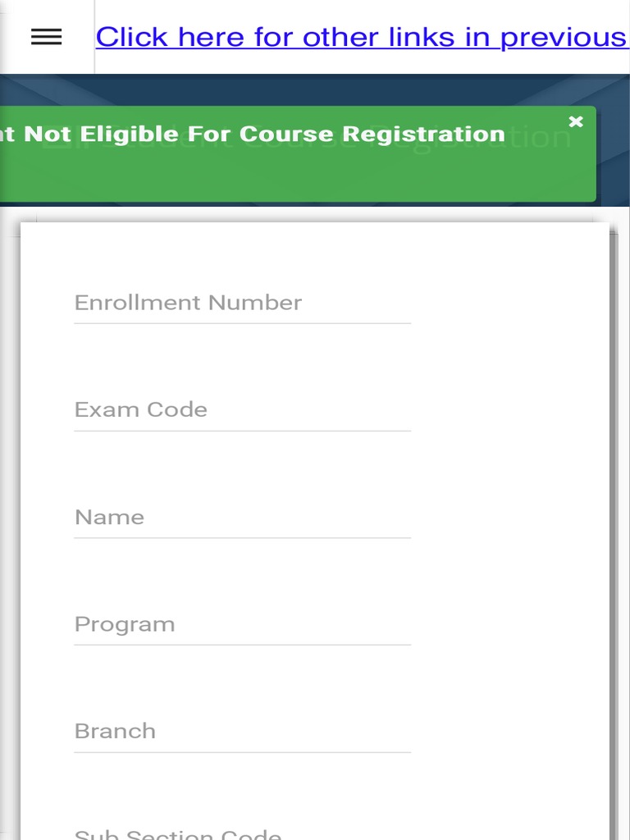Dismiss the green alert with X icon
The height and width of the screenshot is (840, 630).
(x=576, y=122)
